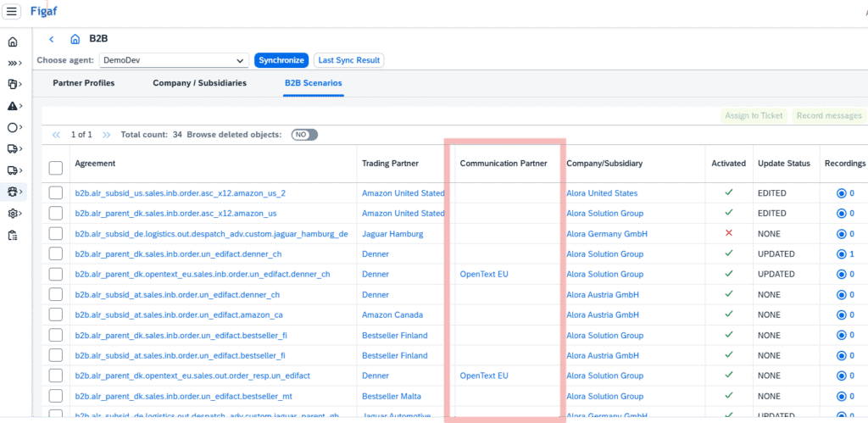The width and height of the screenshot is (868, 423).
Task: Open OpenText EU in order_resp.un_edifact row
Action: coord(484,376)
